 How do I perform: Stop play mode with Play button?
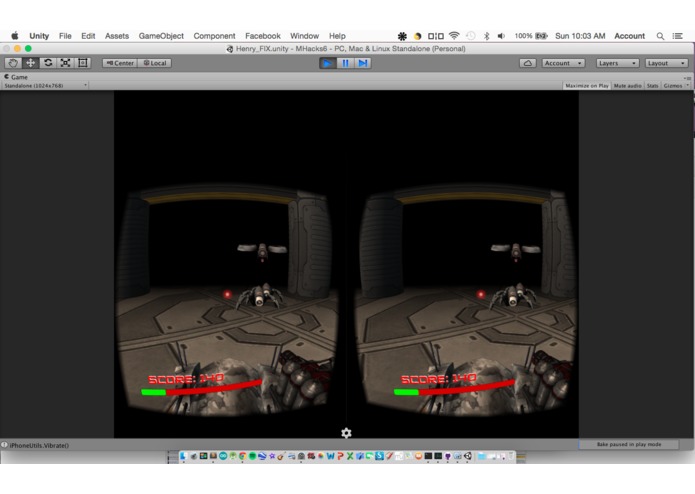[328, 63]
